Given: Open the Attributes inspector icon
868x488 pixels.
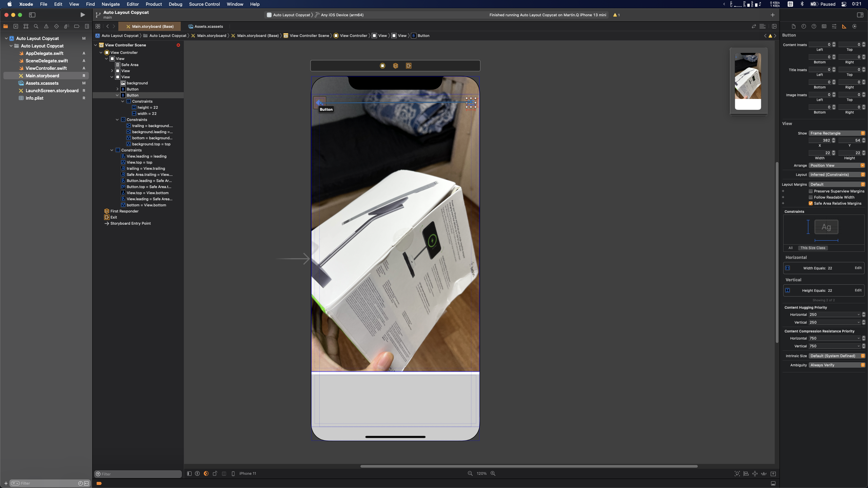Looking at the screenshot, I should pyautogui.click(x=834, y=26).
